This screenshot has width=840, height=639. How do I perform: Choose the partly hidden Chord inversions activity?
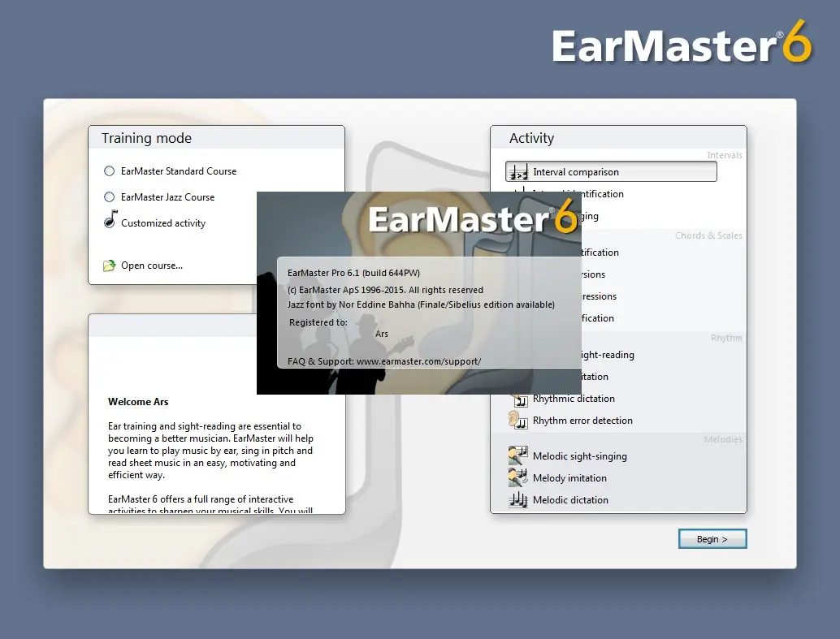click(594, 274)
